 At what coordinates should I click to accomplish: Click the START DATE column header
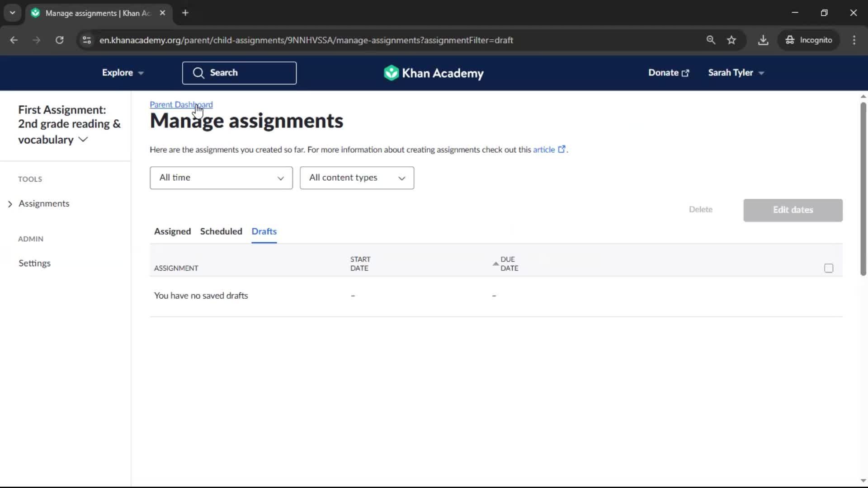[360, 263]
